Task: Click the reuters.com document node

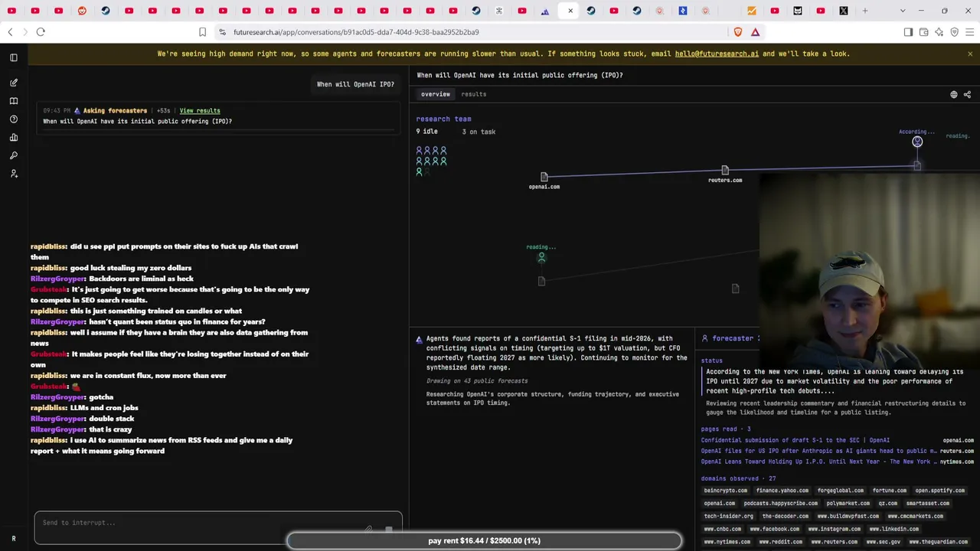Action: click(725, 170)
